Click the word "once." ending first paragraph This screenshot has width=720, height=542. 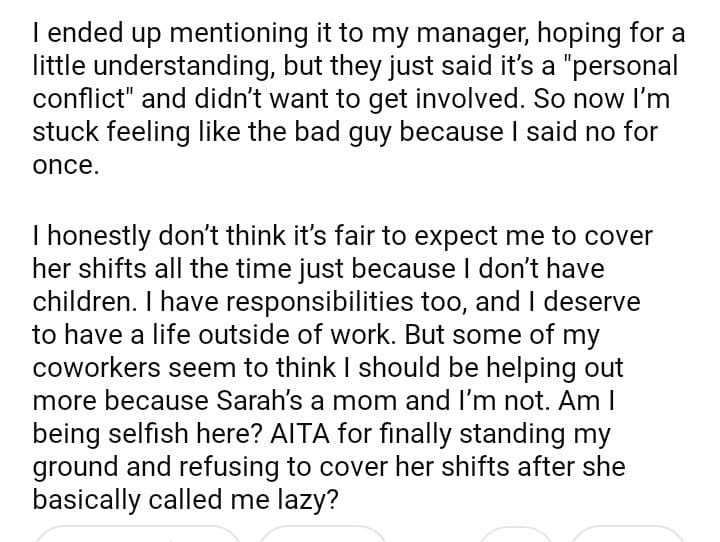pyautogui.click(x=66, y=164)
